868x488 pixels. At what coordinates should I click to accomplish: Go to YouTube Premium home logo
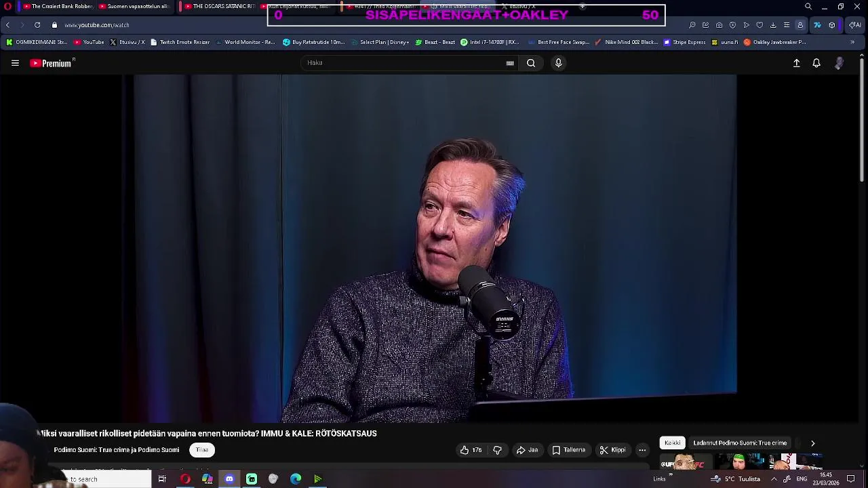(52, 63)
